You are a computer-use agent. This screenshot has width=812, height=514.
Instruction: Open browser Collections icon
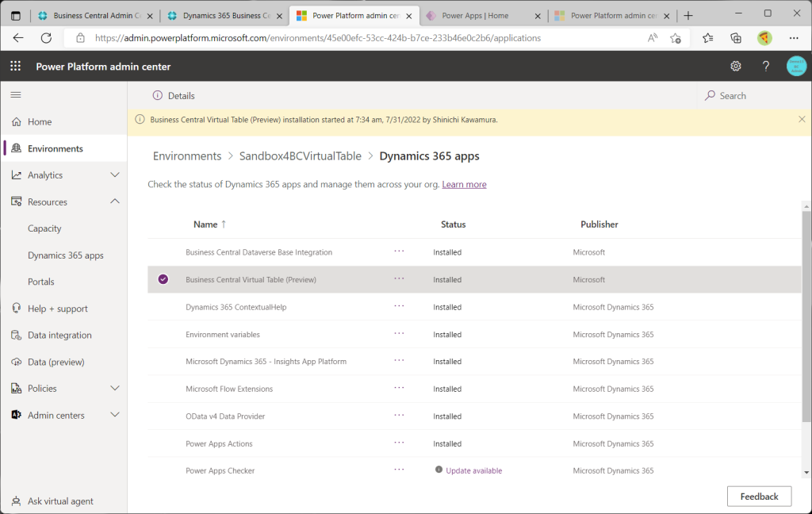(x=736, y=38)
